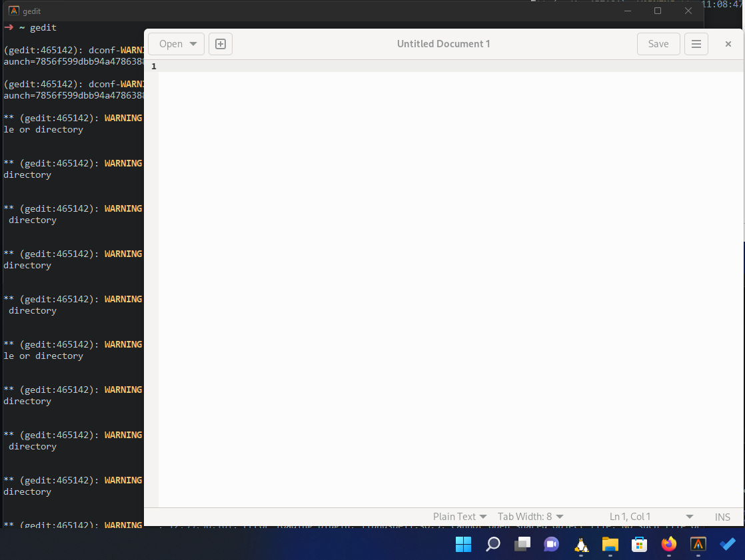The width and height of the screenshot is (745, 560).
Task: Click the Untitled Document 1 title
Action: (443, 44)
